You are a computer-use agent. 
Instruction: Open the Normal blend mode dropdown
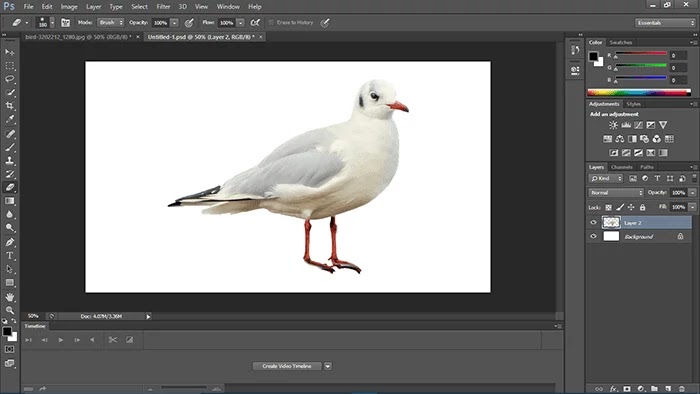[x=616, y=193]
